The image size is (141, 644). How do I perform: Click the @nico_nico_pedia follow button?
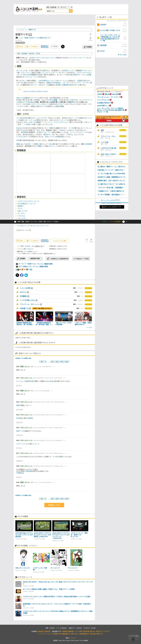[x=112, y=207]
